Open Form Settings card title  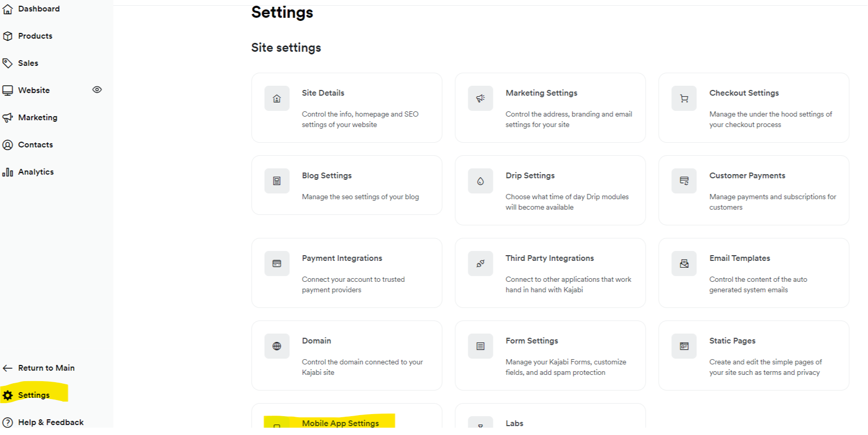[532, 341]
